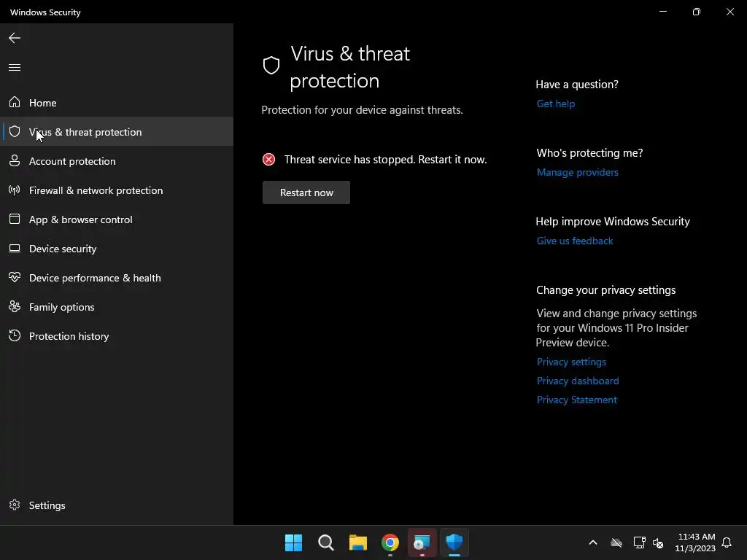Click the network display tray icon
747x560 pixels.
pyautogui.click(x=639, y=542)
